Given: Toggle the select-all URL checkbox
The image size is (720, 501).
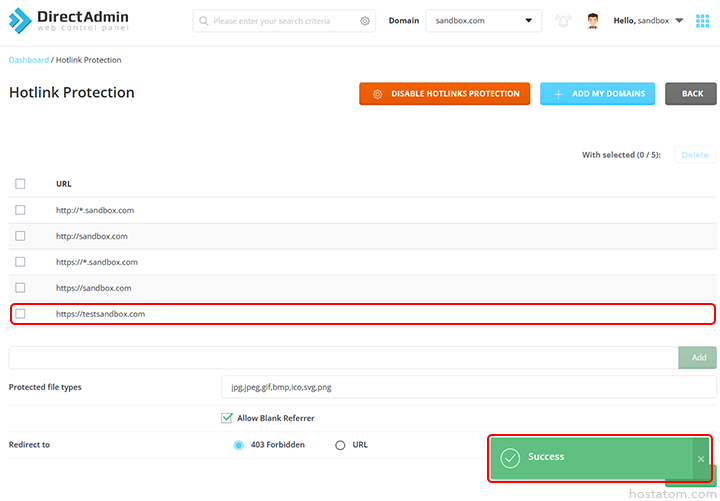Looking at the screenshot, I should (x=20, y=184).
